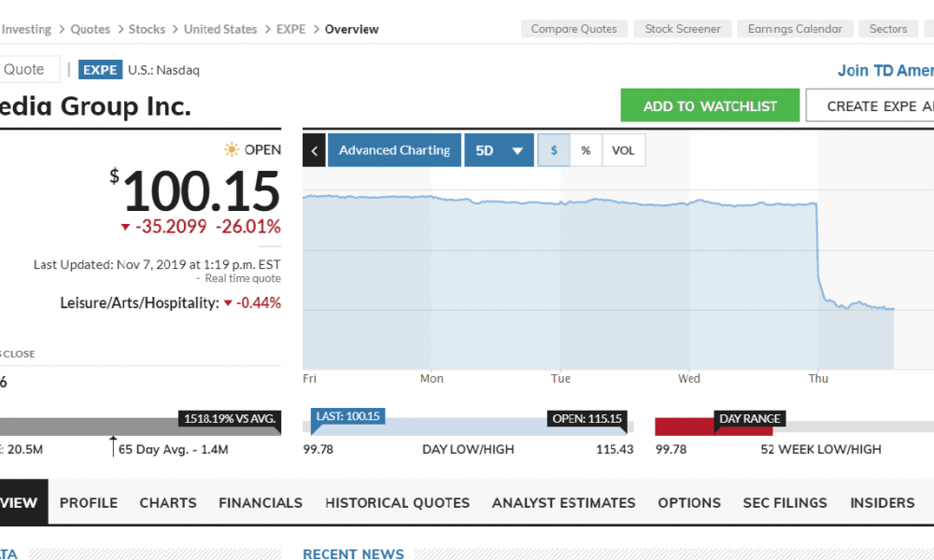Click the U.S.: Nasdaq exchange label

[x=163, y=70]
